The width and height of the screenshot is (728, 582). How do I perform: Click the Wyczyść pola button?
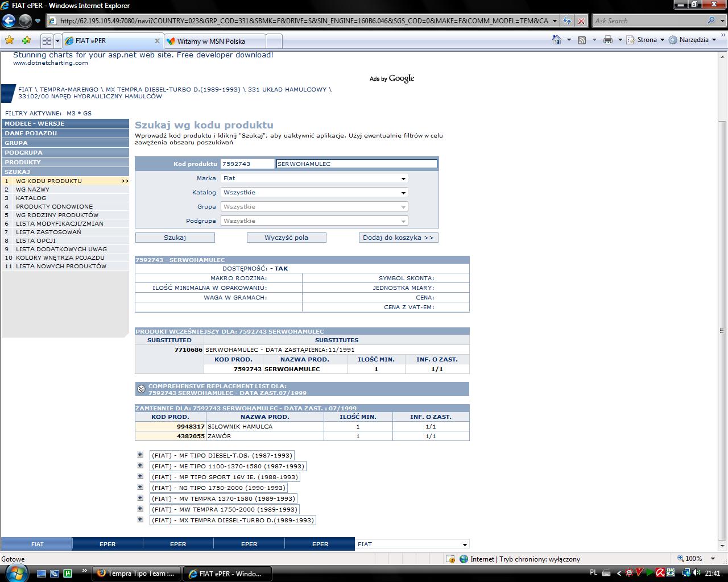[x=286, y=238]
